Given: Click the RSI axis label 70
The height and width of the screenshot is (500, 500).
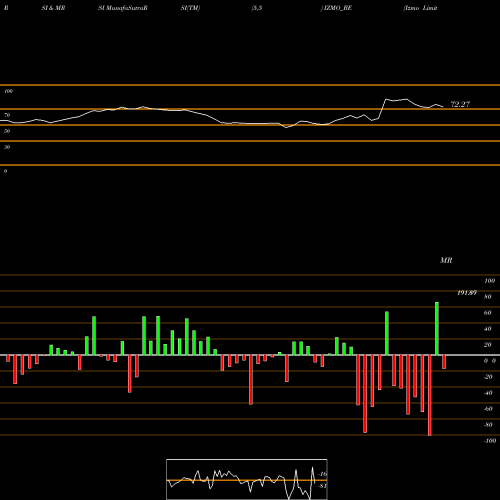Looking at the screenshot, I should point(7,115).
